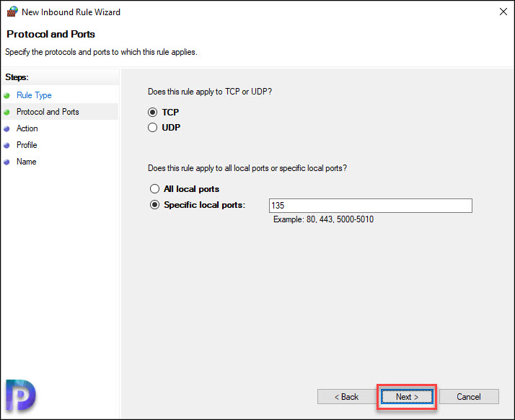This screenshot has width=515, height=420.
Task: Select the TCP radio button
Action: tap(152, 113)
